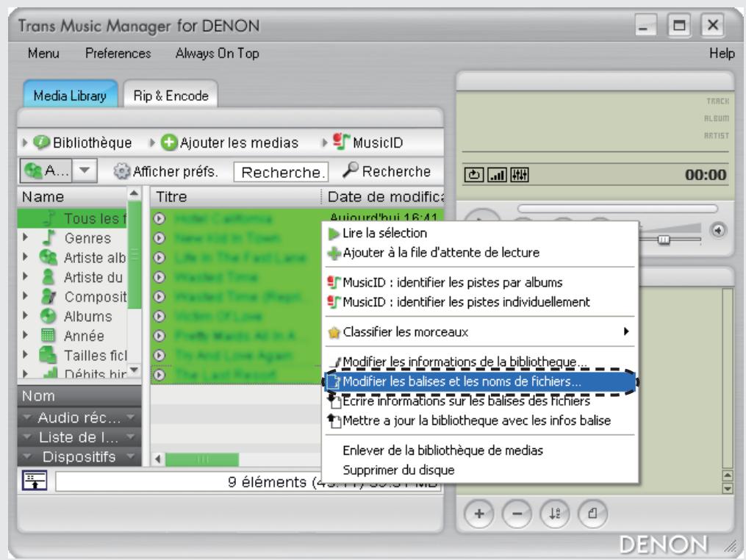The image size is (746, 560).
Task: Click the mute speaker icon beside volume
Action: pyautogui.click(x=718, y=231)
